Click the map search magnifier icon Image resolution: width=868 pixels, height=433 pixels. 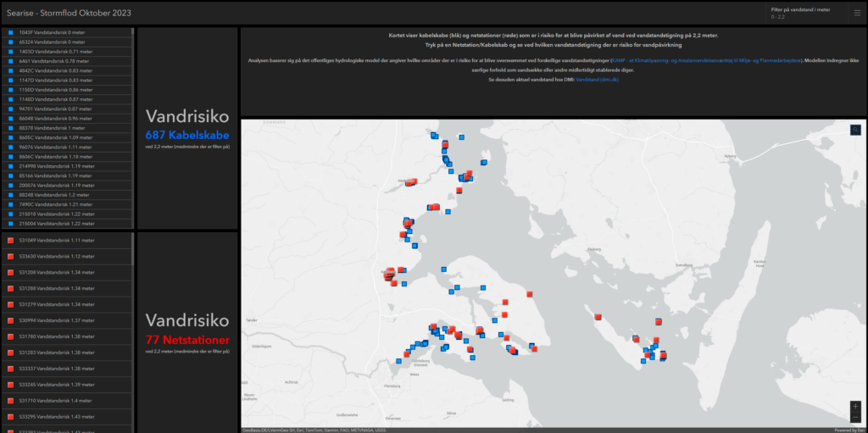point(855,130)
